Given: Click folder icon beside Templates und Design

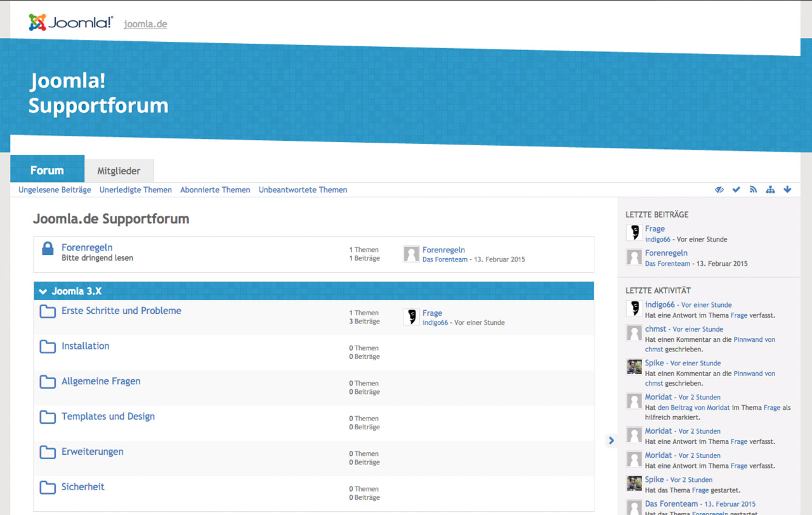Looking at the screenshot, I should [x=48, y=417].
